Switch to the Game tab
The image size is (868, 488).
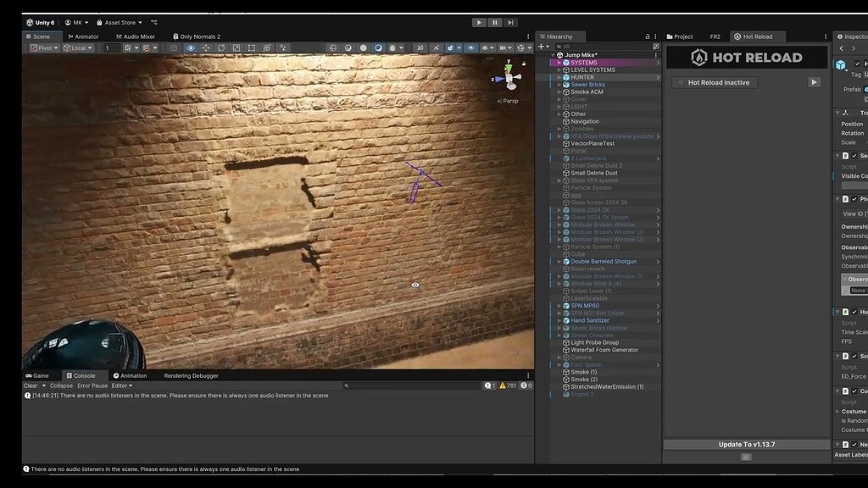pyautogui.click(x=40, y=375)
